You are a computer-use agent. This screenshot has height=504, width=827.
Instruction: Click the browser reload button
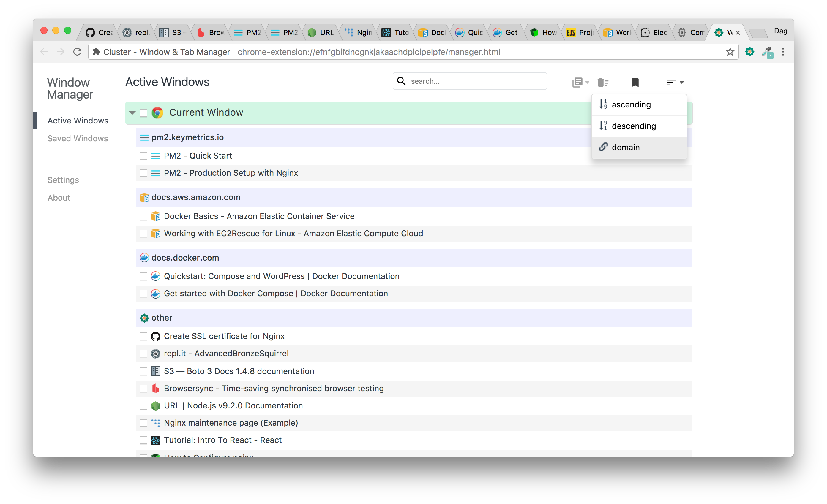click(78, 52)
